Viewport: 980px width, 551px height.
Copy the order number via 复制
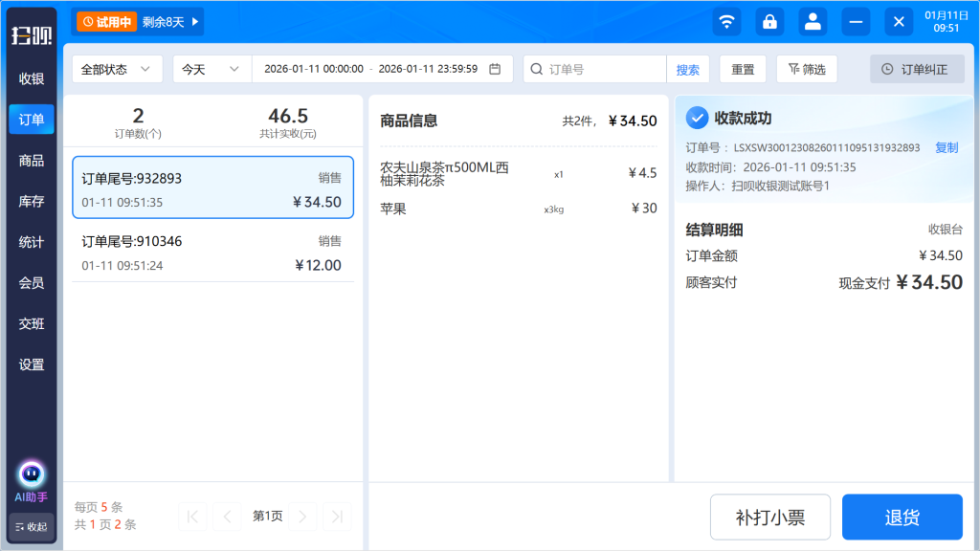(946, 147)
